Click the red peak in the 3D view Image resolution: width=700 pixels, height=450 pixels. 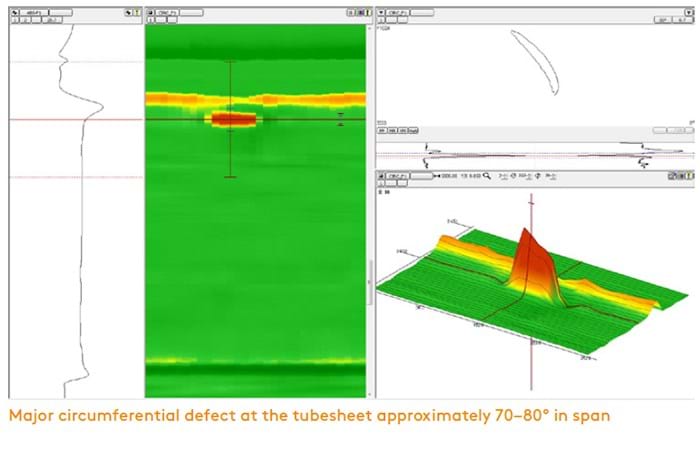click(526, 250)
